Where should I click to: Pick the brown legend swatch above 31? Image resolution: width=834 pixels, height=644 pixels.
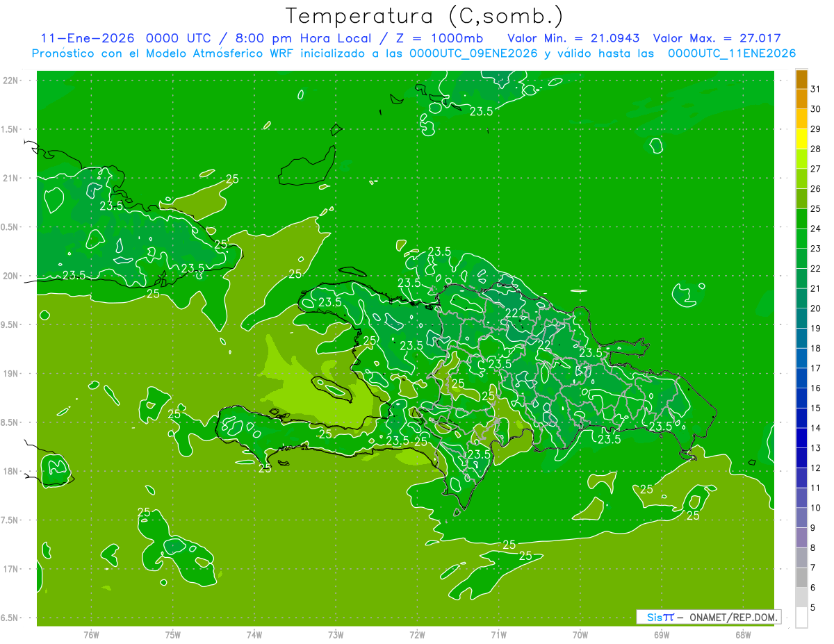801,79
